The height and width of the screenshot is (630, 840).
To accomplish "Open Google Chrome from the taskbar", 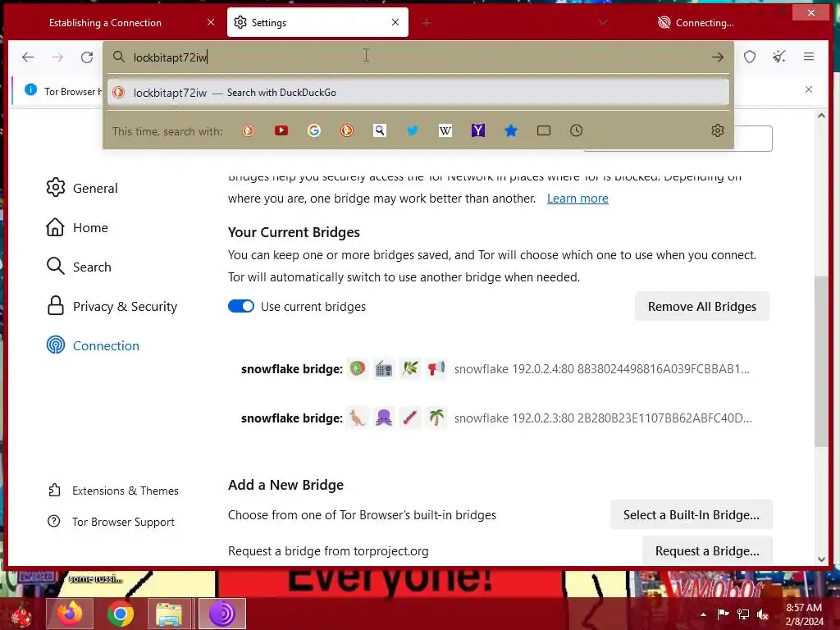I will click(121, 614).
